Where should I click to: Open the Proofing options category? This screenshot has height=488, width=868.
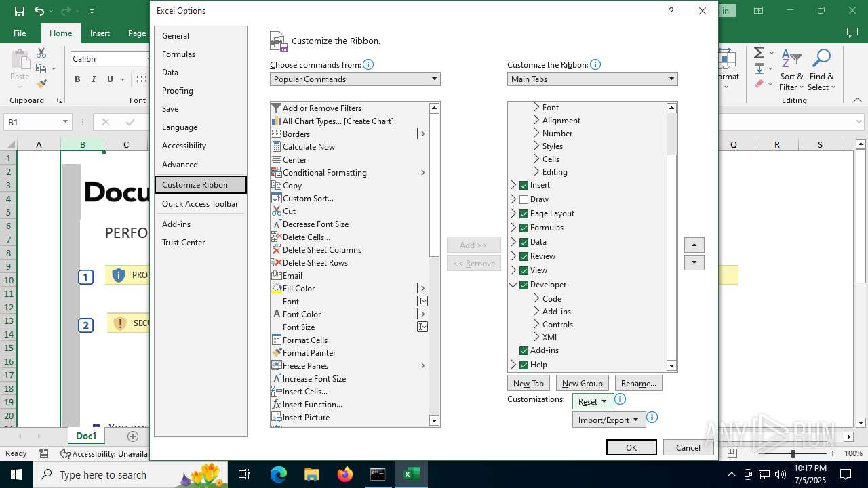click(201, 90)
